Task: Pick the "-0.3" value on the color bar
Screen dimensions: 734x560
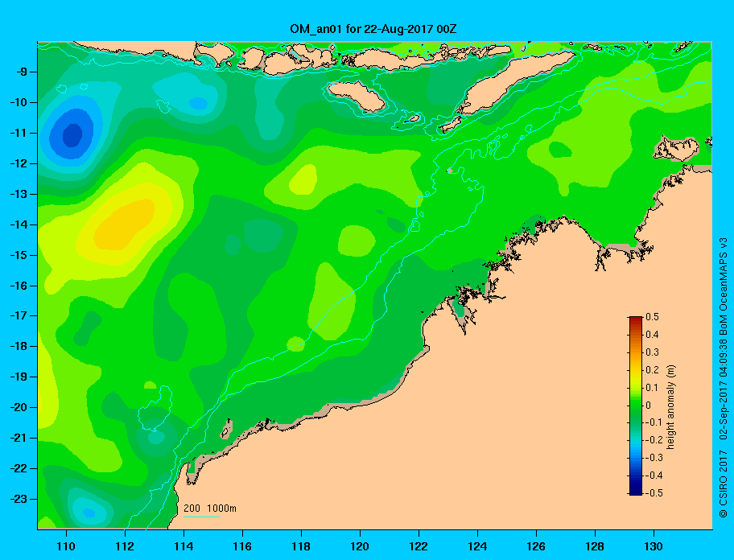Action: pyautogui.click(x=654, y=458)
